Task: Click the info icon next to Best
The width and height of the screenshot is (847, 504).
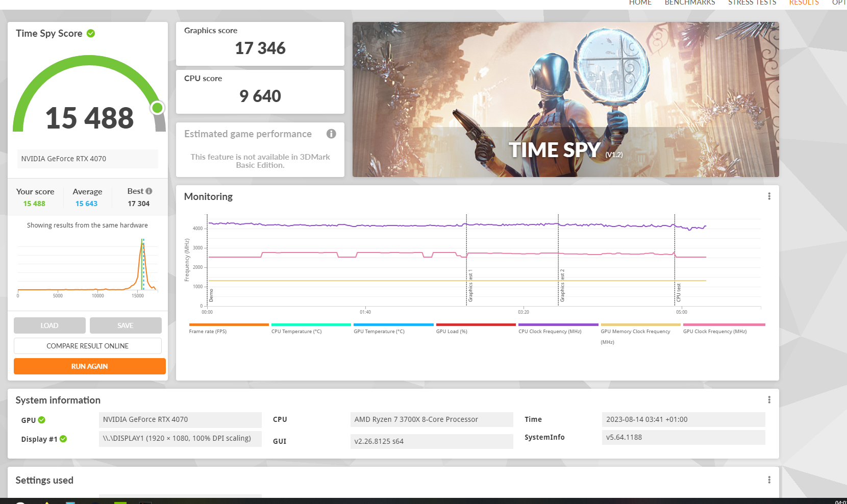Action: click(x=149, y=191)
